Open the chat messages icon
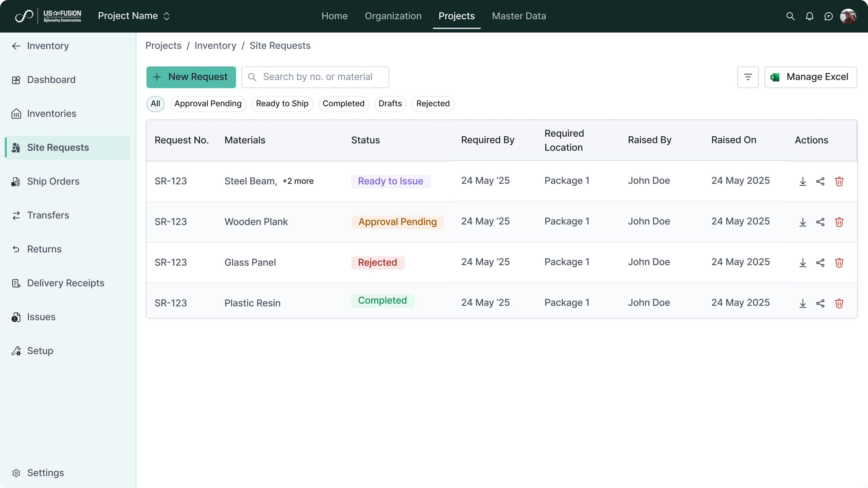 pos(829,16)
